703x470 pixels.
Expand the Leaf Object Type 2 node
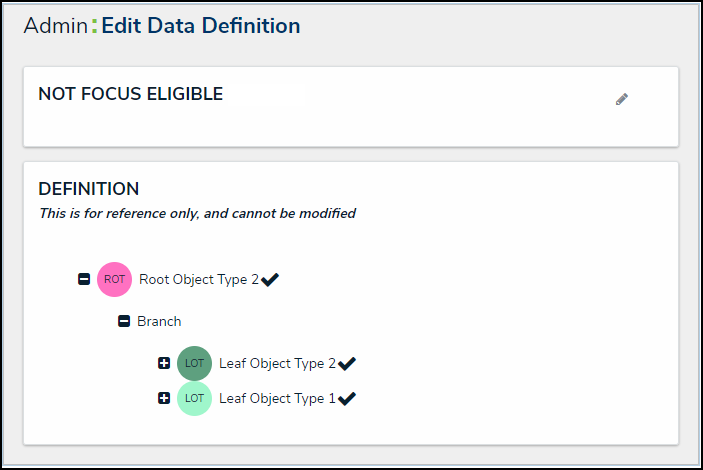pos(164,363)
